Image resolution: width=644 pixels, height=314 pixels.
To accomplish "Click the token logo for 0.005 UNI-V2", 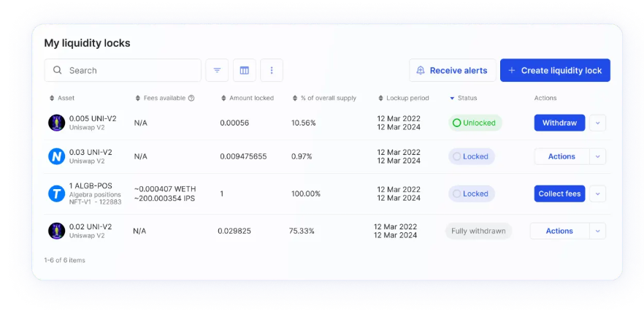I will pos(57,123).
